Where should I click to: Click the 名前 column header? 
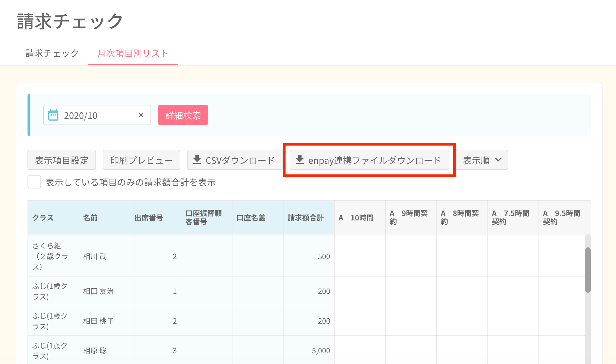tap(104, 218)
